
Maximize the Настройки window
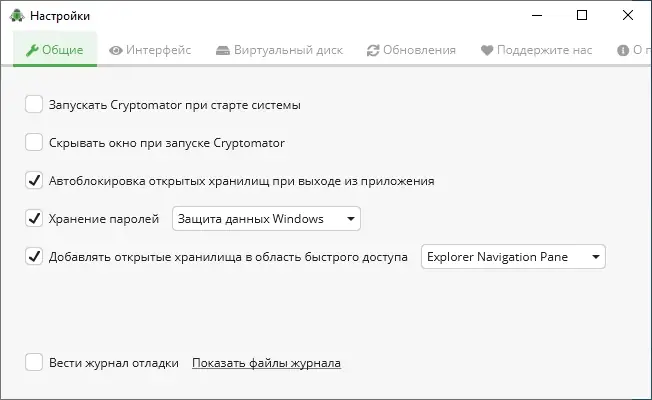click(583, 15)
